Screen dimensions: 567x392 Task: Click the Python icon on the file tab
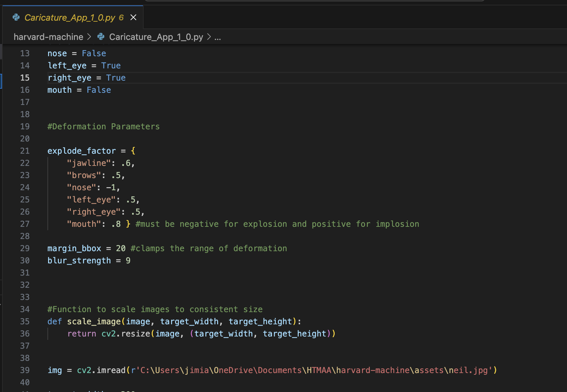pos(16,17)
